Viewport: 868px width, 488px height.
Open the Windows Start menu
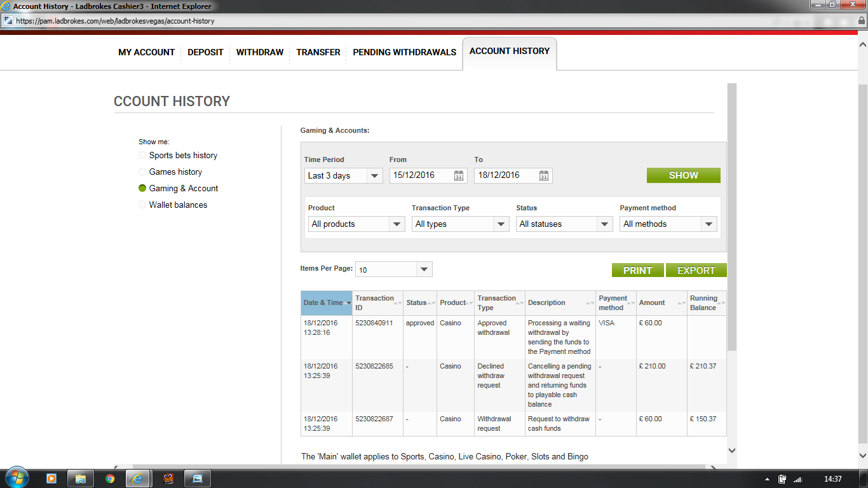pyautogui.click(x=16, y=478)
